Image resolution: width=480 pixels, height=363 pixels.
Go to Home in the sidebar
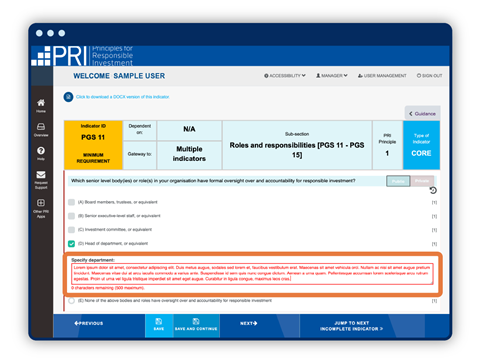point(41,105)
